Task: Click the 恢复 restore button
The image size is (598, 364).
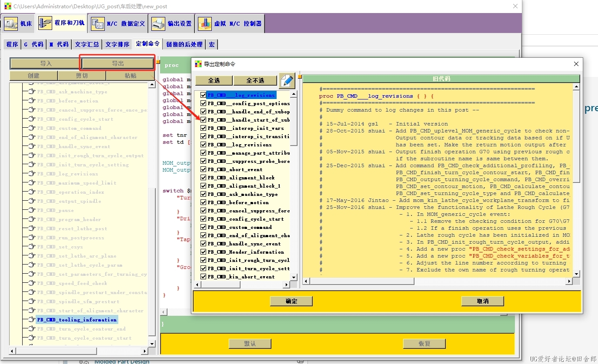Action: [x=424, y=344]
